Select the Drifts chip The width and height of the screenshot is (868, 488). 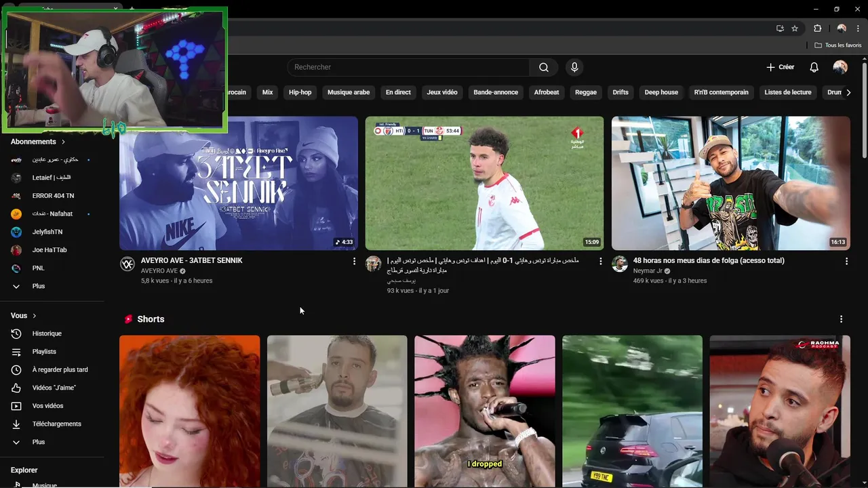click(x=620, y=92)
